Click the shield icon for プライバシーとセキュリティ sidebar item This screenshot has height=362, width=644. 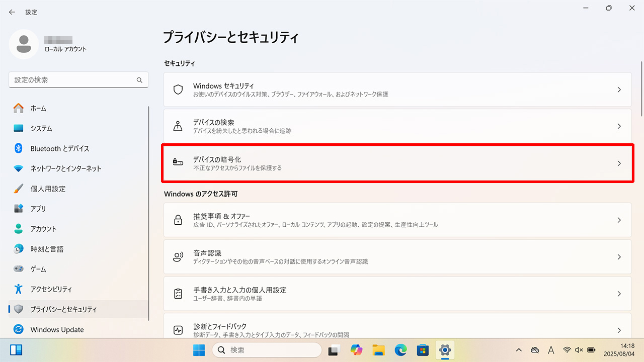(19, 309)
